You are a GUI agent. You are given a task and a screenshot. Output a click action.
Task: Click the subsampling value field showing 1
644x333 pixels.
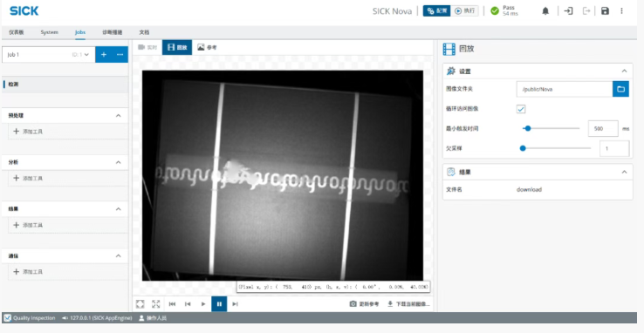point(614,148)
